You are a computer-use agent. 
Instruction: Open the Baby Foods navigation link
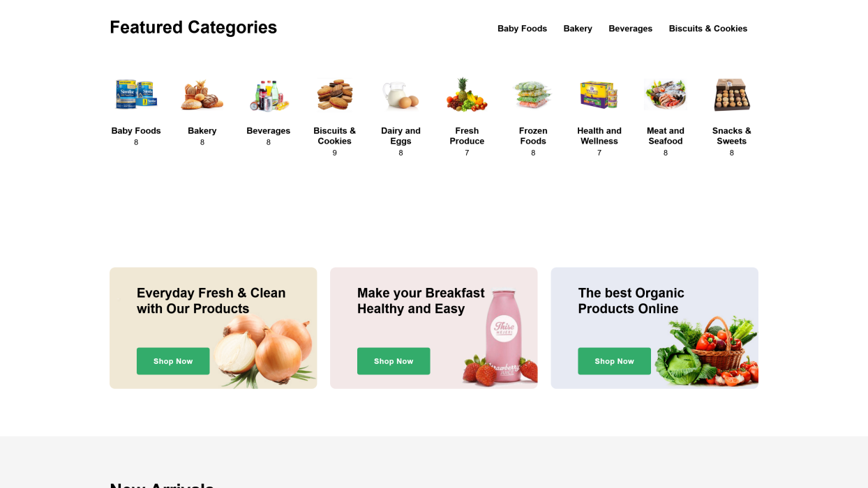pyautogui.click(x=522, y=29)
